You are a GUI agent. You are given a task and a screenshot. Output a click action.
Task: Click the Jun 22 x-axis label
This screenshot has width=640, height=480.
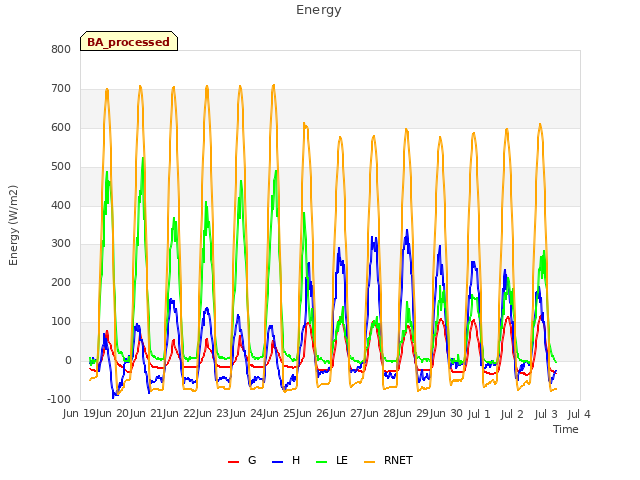click(x=180, y=414)
